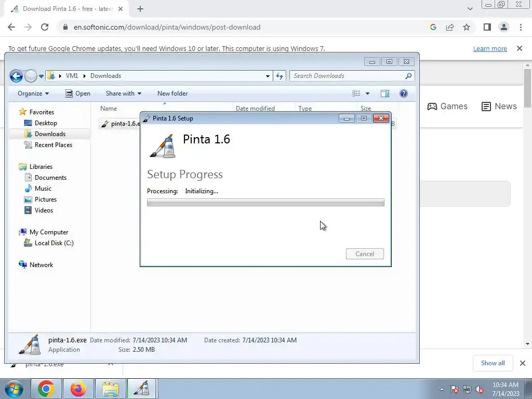532x399 pixels.
Task: Dismiss the Windows 10 update notice
Action: pos(520,48)
